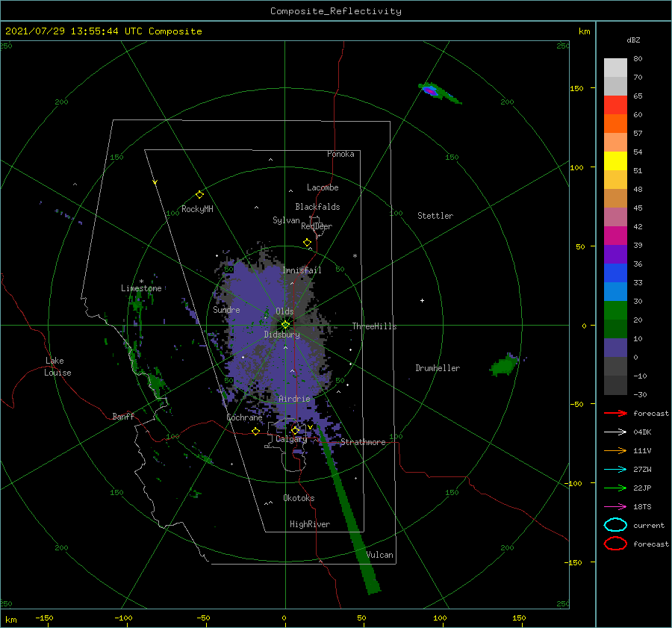This screenshot has height=628, width=672.
Task: Select the 33 dBZ blue color swatch
Action: click(x=615, y=291)
